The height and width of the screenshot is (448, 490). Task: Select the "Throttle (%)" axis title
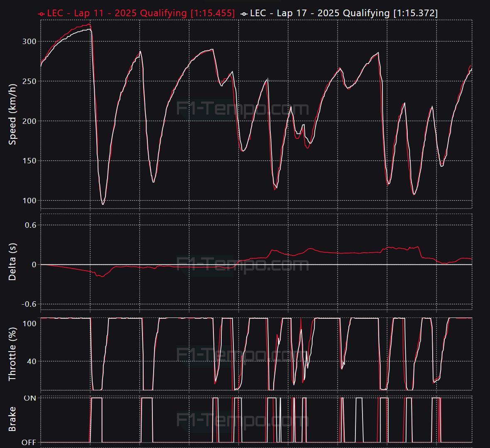(x=12, y=354)
